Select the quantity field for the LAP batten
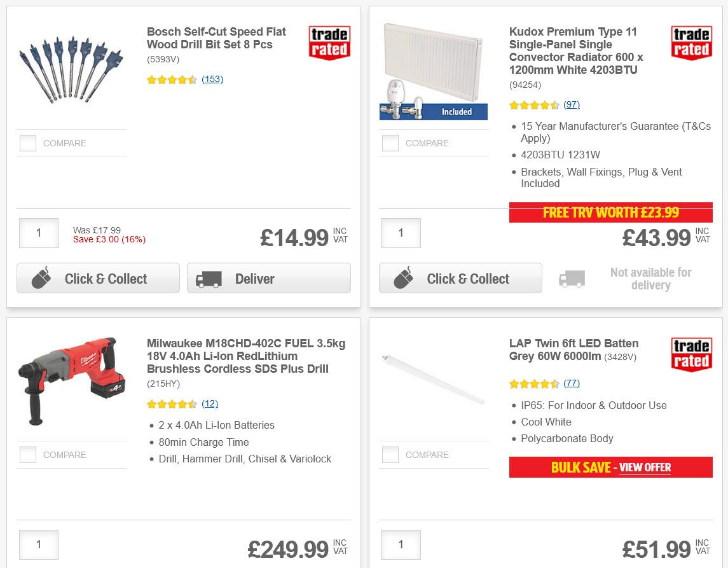This screenshot has height=568, width=728. pyautogui.click(x=401, y=544)
